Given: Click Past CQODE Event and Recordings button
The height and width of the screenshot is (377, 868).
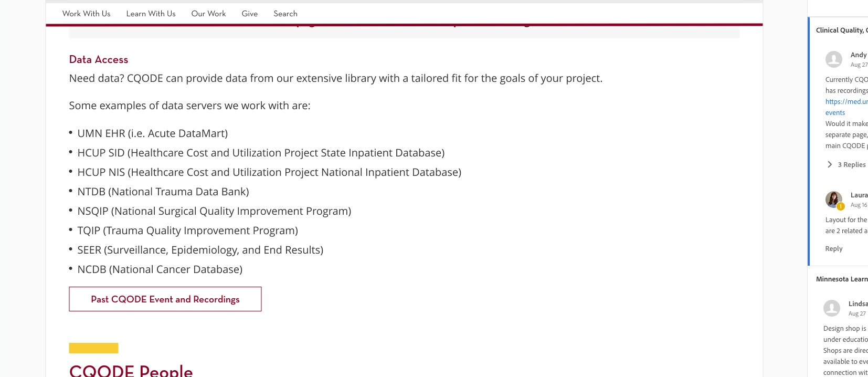Looking at the screenshot, I should (x=165, y=299).
